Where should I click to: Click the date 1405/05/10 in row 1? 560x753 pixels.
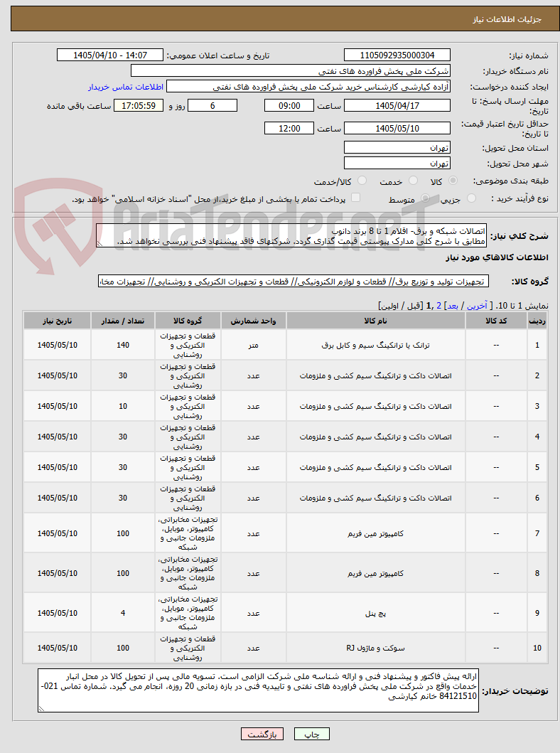click(57, 346)
